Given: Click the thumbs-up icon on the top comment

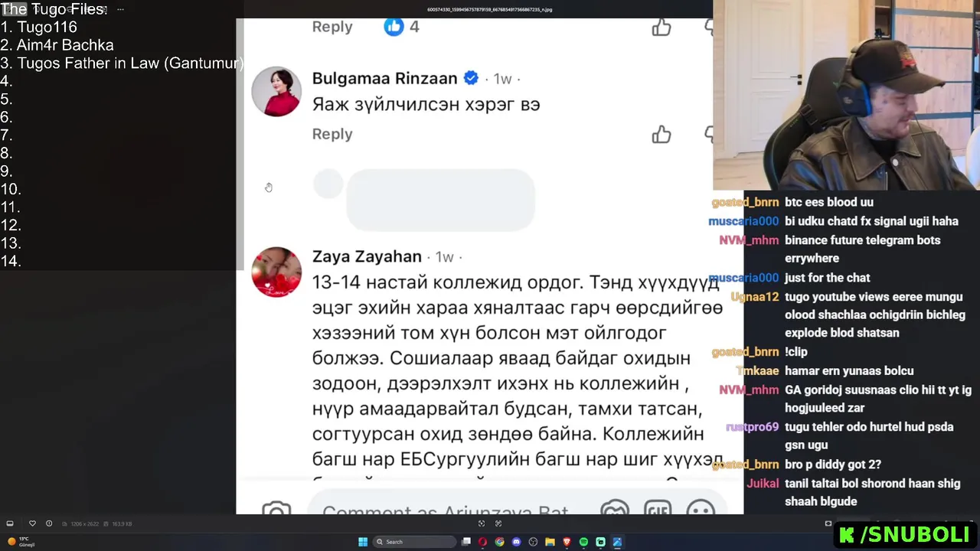Looking at the screenshot, I should [x=661, y=28].
